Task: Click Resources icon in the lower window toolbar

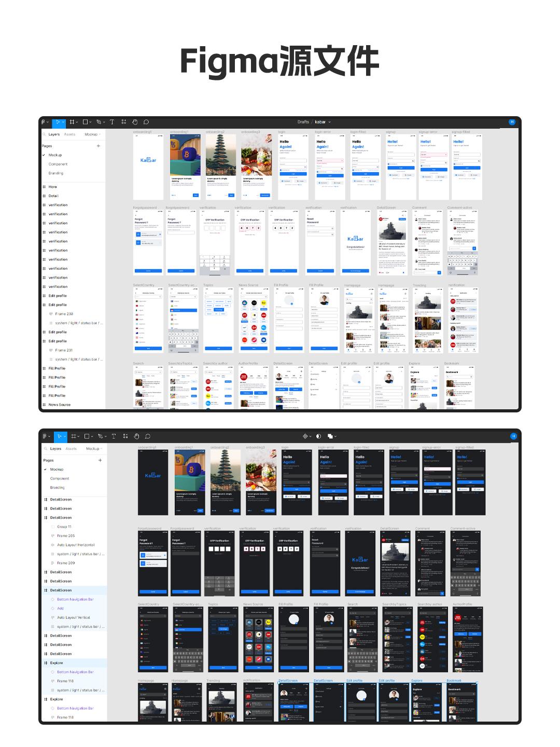Action: 125,436
